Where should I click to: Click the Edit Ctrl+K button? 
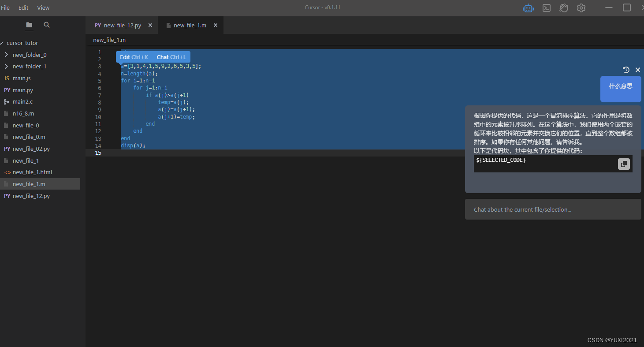(134, 57)
